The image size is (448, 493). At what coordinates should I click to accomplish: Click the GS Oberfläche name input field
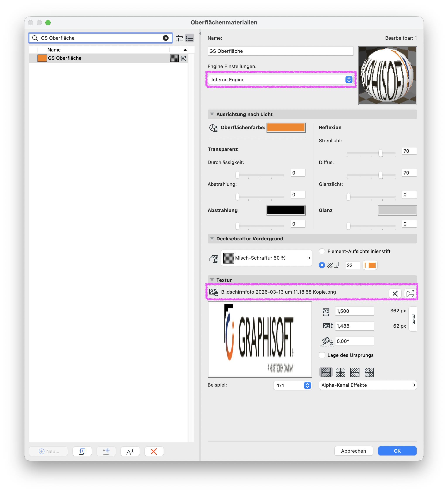click(280, 51)
